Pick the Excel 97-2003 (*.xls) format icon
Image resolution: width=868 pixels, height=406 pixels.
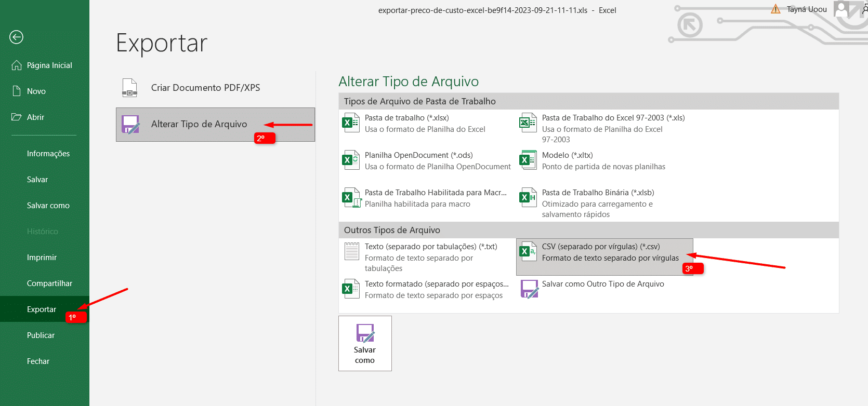point(528,123)
